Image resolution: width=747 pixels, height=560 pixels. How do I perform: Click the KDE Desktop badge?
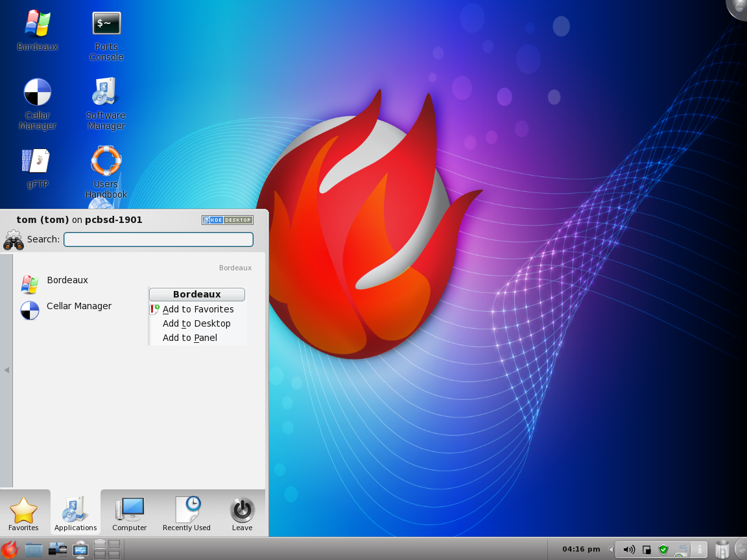[x=227, y=220]
